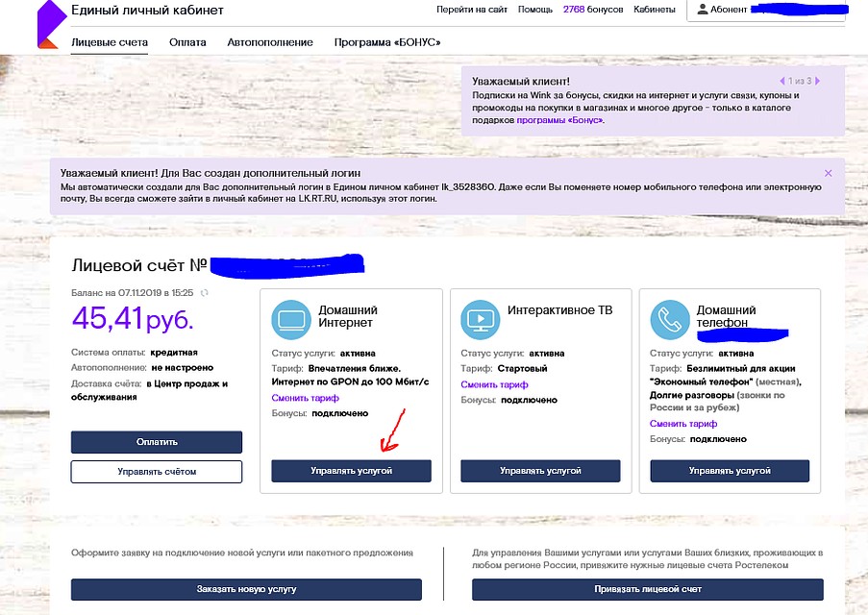Click the Единый личный кабинет heading
The height and width of the screenshot is (615, 868).
pyautogui.click(x=147, y=10)
